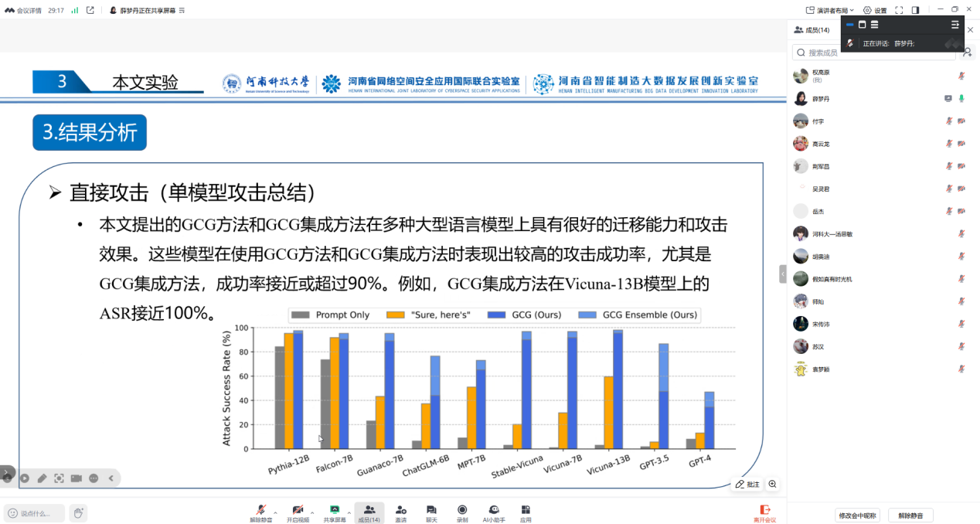This screenshot has width=980, height=524.
Task: Click the invite member icon beside search
Action: tap(968, 53)
